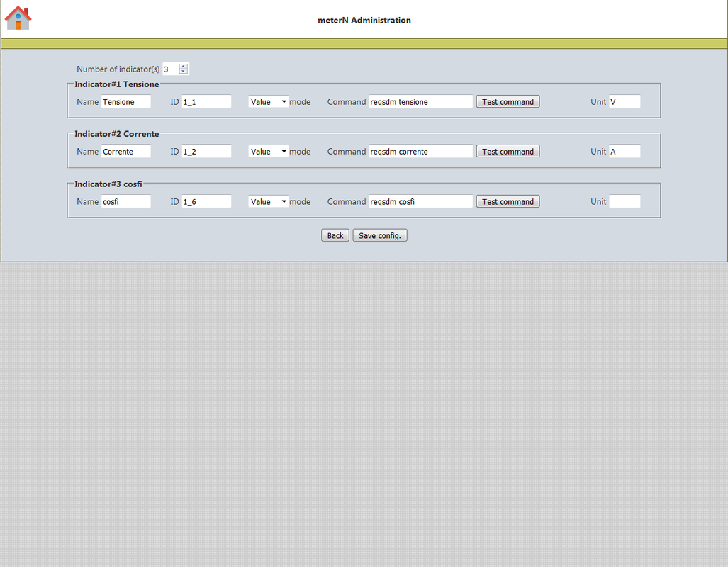Click the Indicator#1 Tensione legend
Screen dimensions: 728x567
(116, 84)
